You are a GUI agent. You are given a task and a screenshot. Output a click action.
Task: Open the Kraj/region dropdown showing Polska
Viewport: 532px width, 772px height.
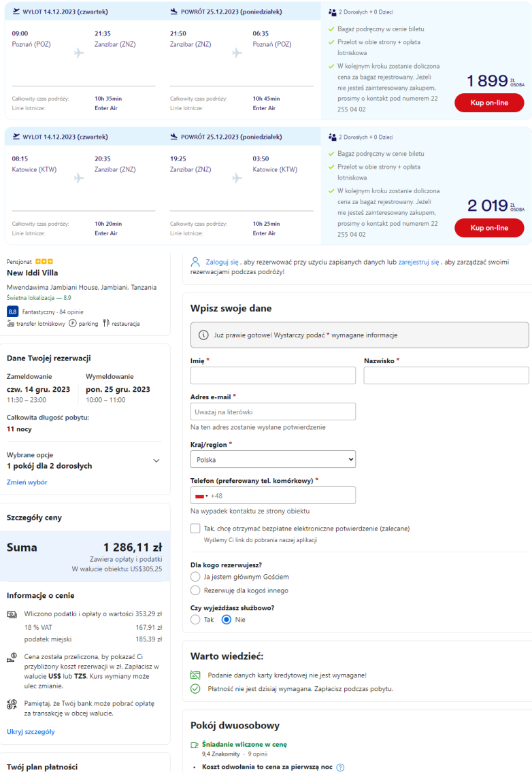[x=273, y=460]
